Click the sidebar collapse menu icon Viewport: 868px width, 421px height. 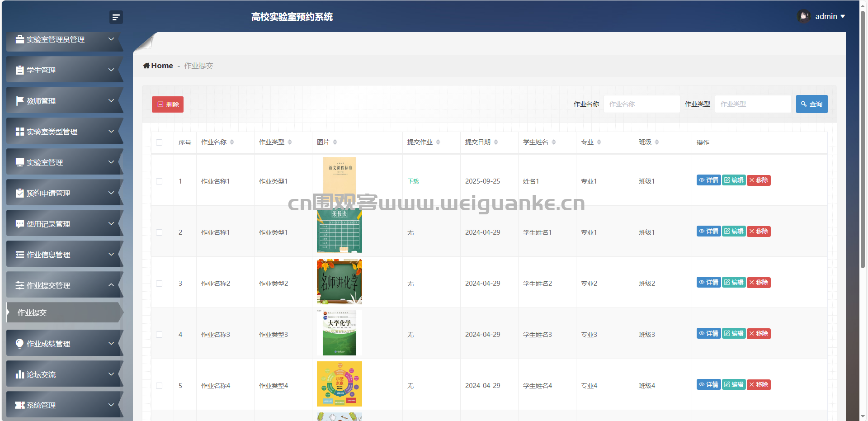point(116,17)
